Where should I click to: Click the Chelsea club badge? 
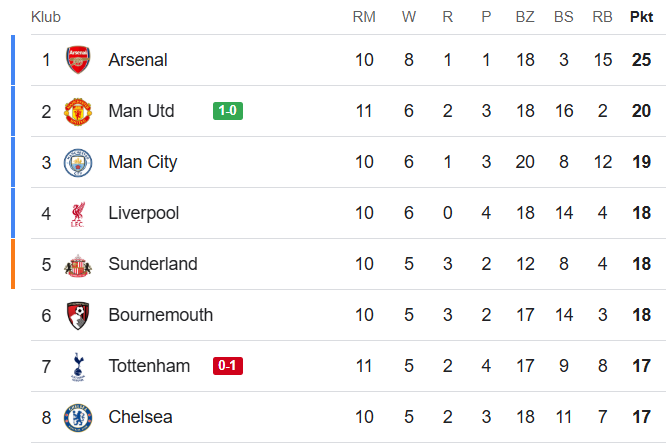(77, 417)
